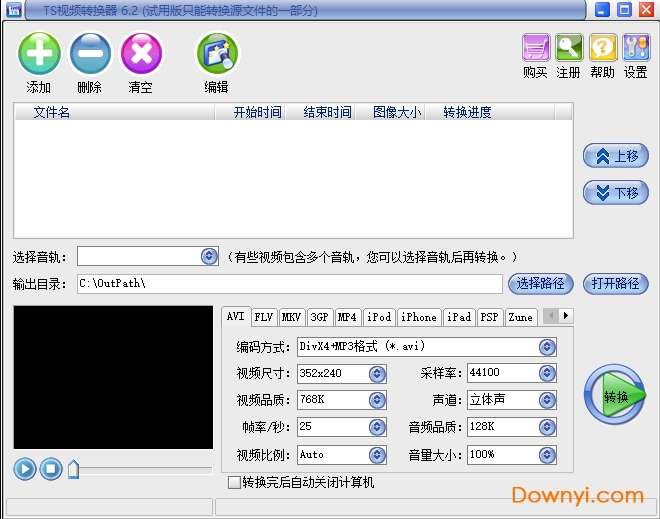Switch to the 3GP format tab
The height and width of the screenshot is (519, 660).
point(319,317)
